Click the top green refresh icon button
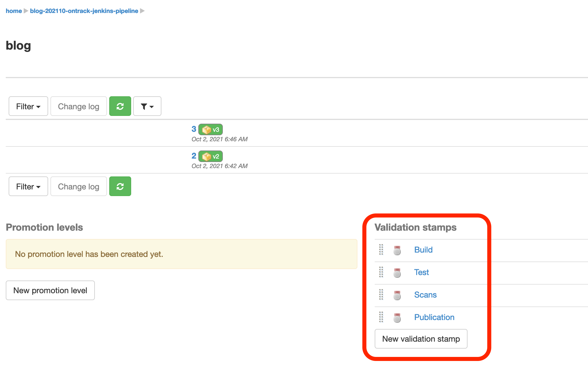588x365 pixels. coord(120,106)
